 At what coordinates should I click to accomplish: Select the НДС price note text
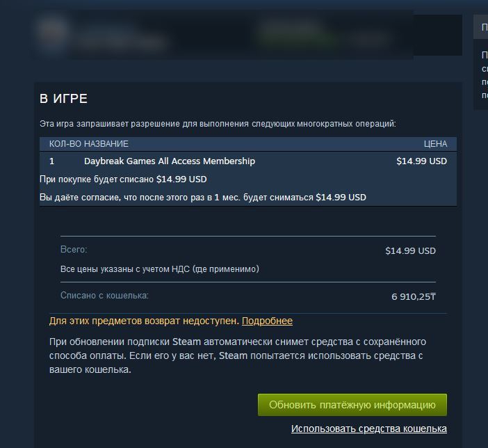(x=160, y=269)
